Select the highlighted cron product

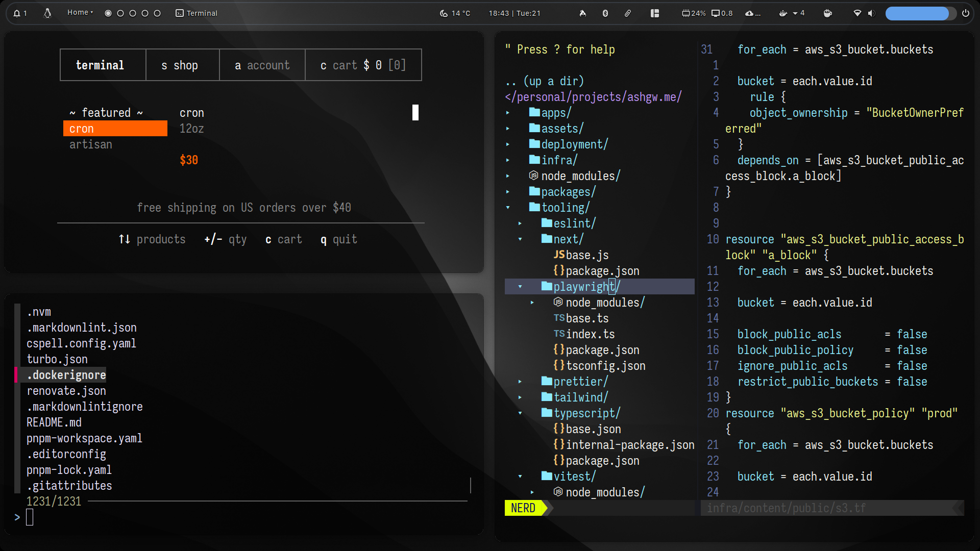pos(115,129)
